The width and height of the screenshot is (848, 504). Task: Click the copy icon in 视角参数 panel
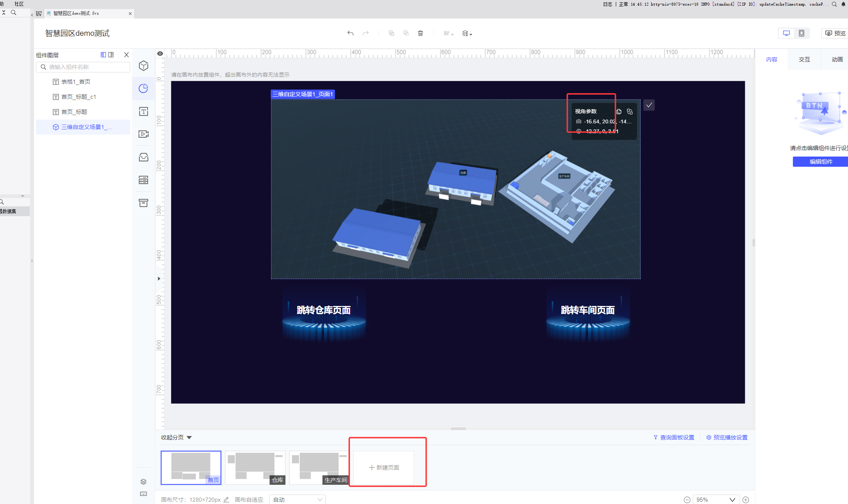pos(619,111)
